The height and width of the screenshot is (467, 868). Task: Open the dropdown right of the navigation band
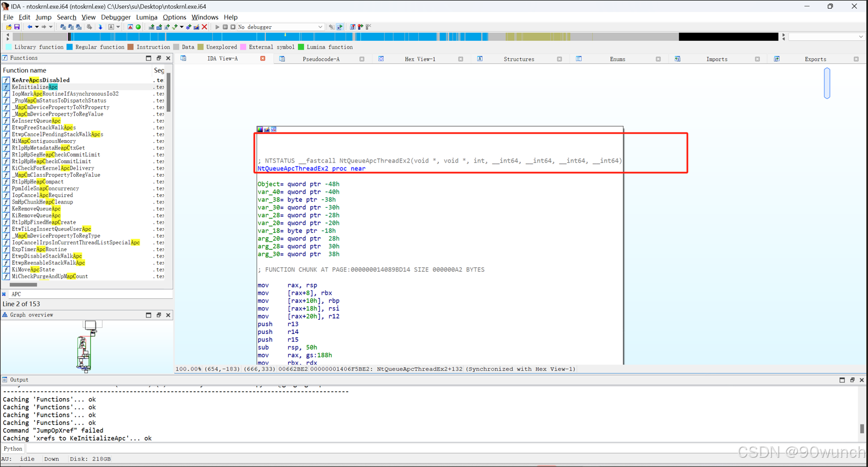pos(860,37)
